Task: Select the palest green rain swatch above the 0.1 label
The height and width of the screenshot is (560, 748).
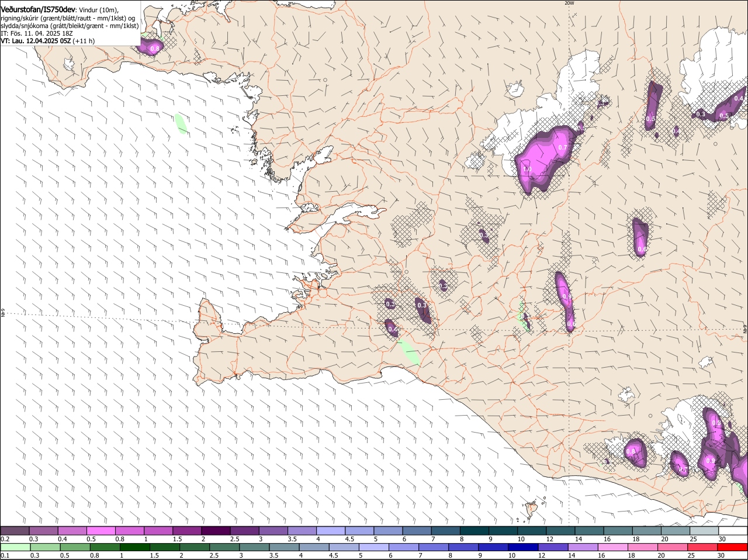Action: (x=16, y=547)
